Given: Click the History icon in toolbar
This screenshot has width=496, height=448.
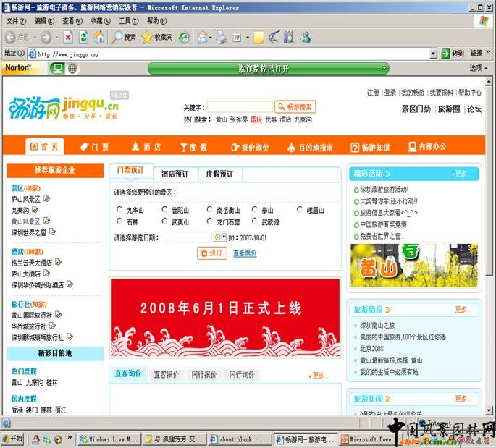Looking at the screenshot, I should coord(184,37).
